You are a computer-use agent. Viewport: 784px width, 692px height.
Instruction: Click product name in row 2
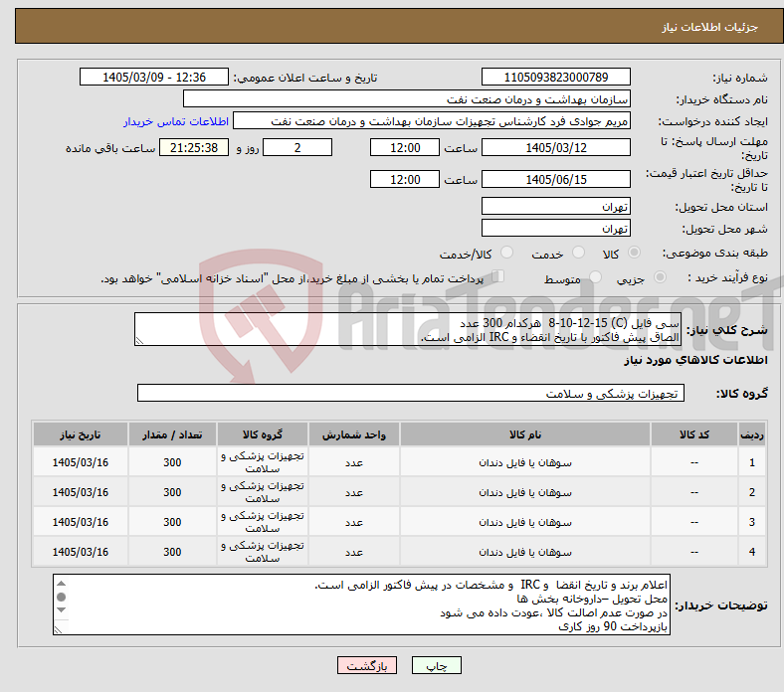click(x=525, y=492)
